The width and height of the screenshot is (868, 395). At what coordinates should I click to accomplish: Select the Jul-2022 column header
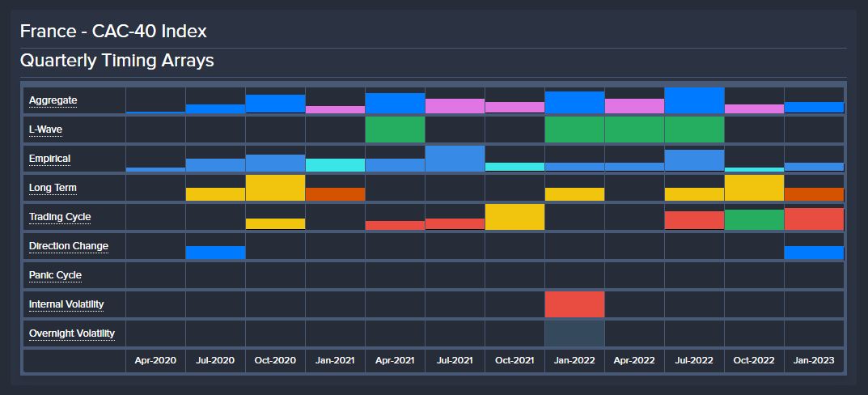[694, 361]
